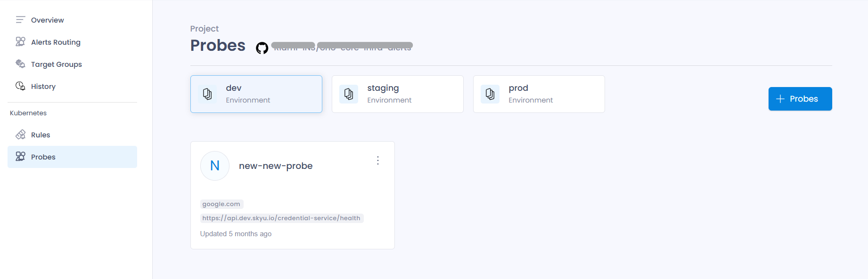Switch to the staging environment tab
This screenshot has width=868, height=279.
click(x=398, y=94)
